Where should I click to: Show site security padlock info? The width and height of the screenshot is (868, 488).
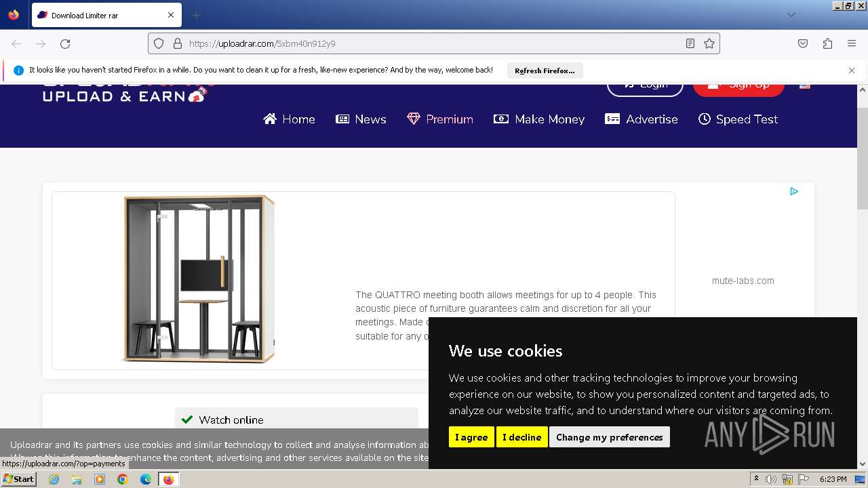[x=178, y=43]
